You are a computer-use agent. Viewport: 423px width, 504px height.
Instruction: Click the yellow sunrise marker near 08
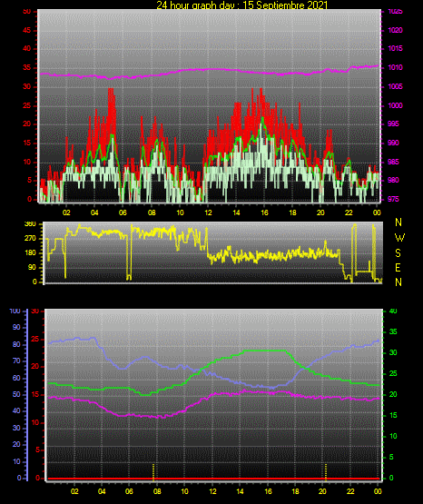(153, 472)
